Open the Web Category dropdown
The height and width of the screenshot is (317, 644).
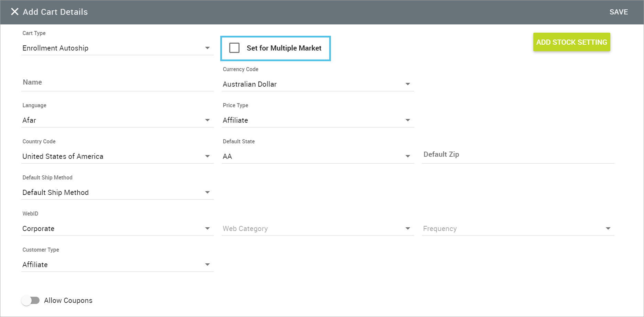(317, 229)
